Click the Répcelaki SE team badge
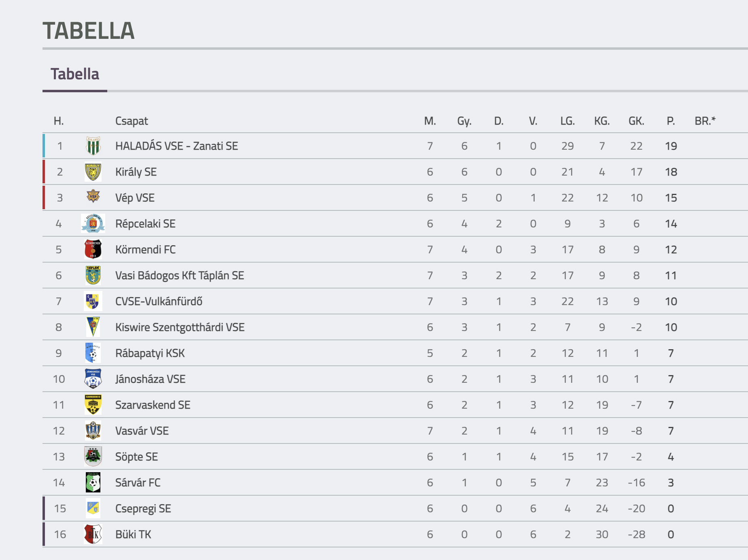The height and width of the screenshot is (560, 748). click(93, 223)
